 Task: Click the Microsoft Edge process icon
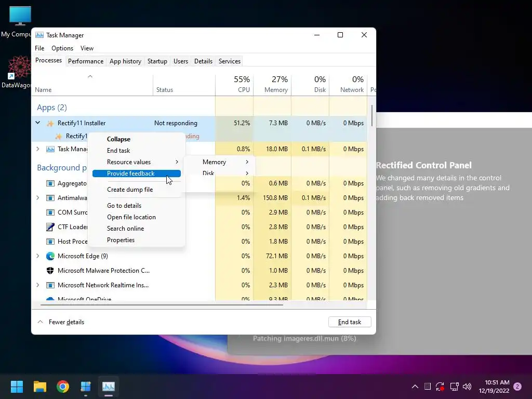pos(50,256)
